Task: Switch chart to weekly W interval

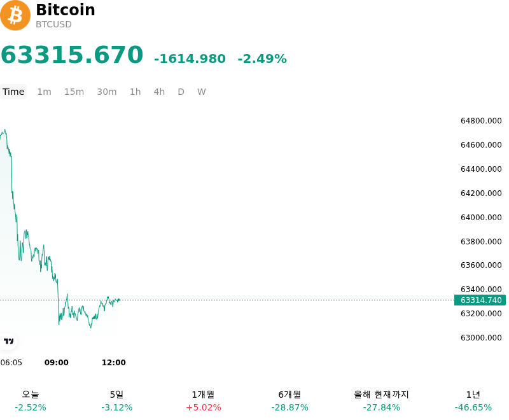Action: pos(201,92)
